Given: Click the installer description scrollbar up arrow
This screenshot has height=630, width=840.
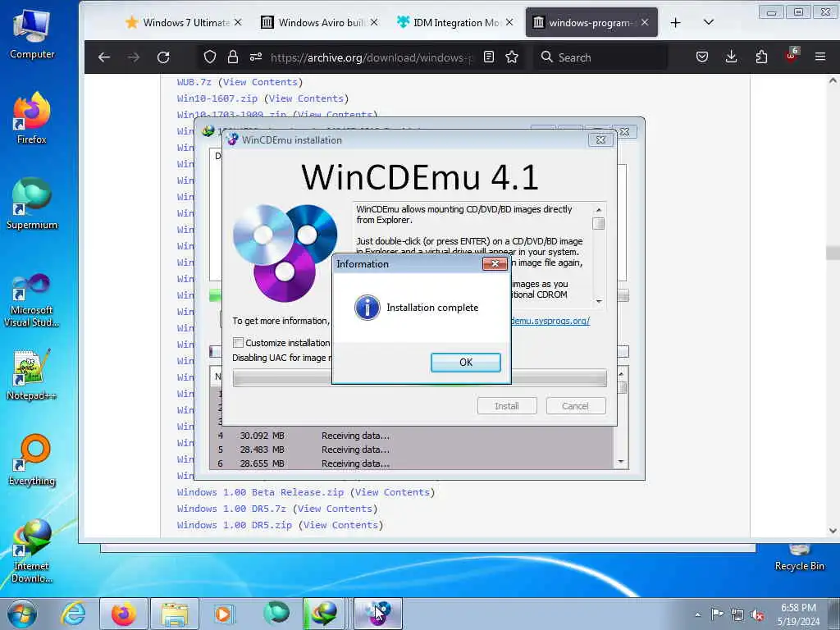Looking at the screenshot, I should coord(599,210).
